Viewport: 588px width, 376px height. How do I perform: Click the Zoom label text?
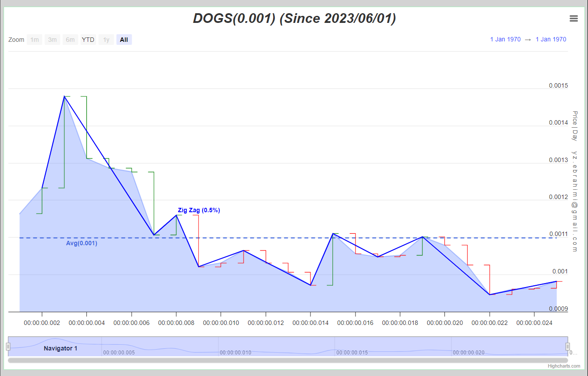(16, 40)
